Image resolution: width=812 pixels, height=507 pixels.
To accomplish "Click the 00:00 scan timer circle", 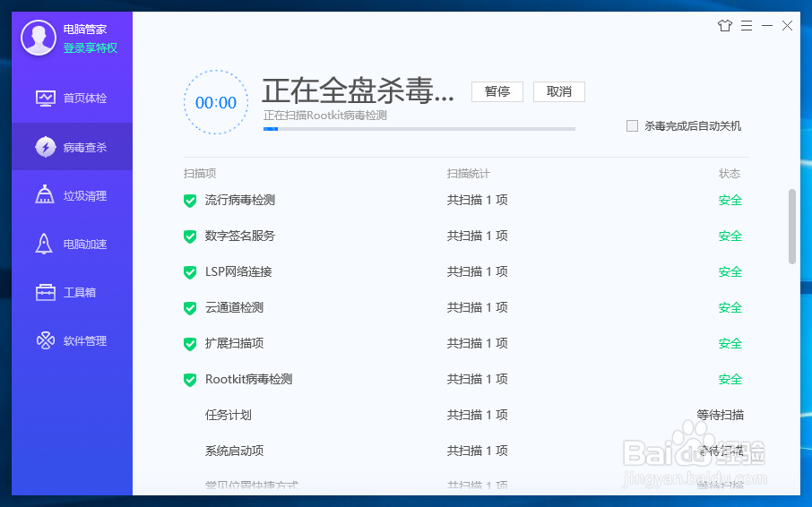I will coord(216,102).
